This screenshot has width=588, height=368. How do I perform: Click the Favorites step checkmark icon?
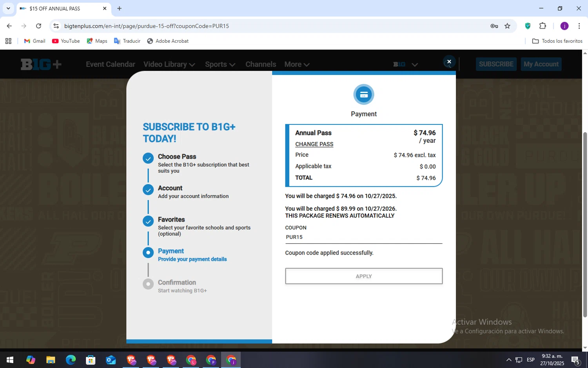tap(148, 221)
